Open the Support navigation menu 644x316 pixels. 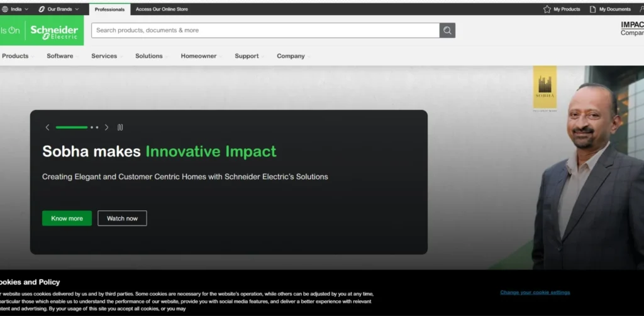tap(249, 56)
